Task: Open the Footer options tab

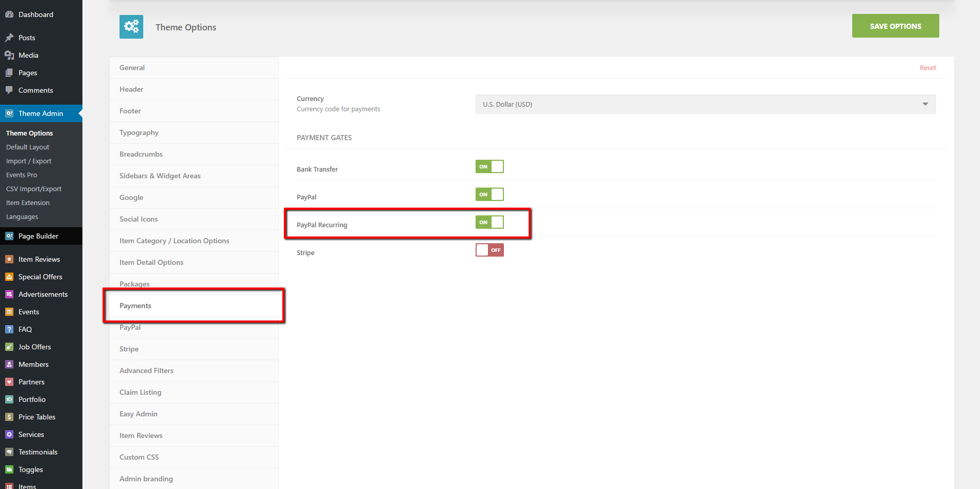Action: pos(194,111)
